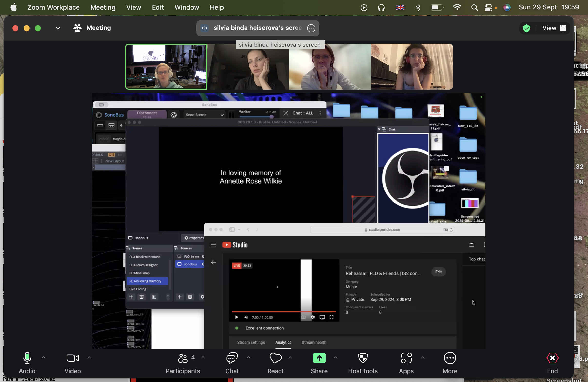Click the Share screen icon

point(319,358)
